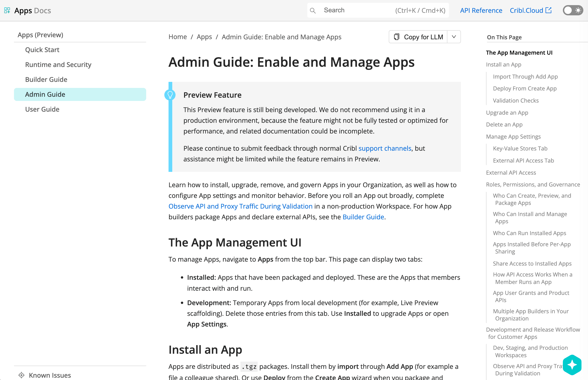588x380 pixels.
Task: Expand the Copy for LLM dropdown arrow
Action: click(x=454, y=37)
